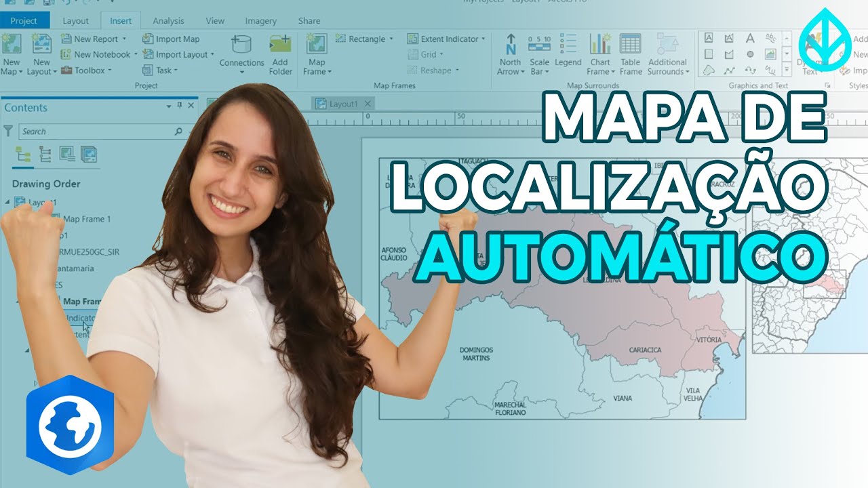Click the Grid button

(425, 54)
